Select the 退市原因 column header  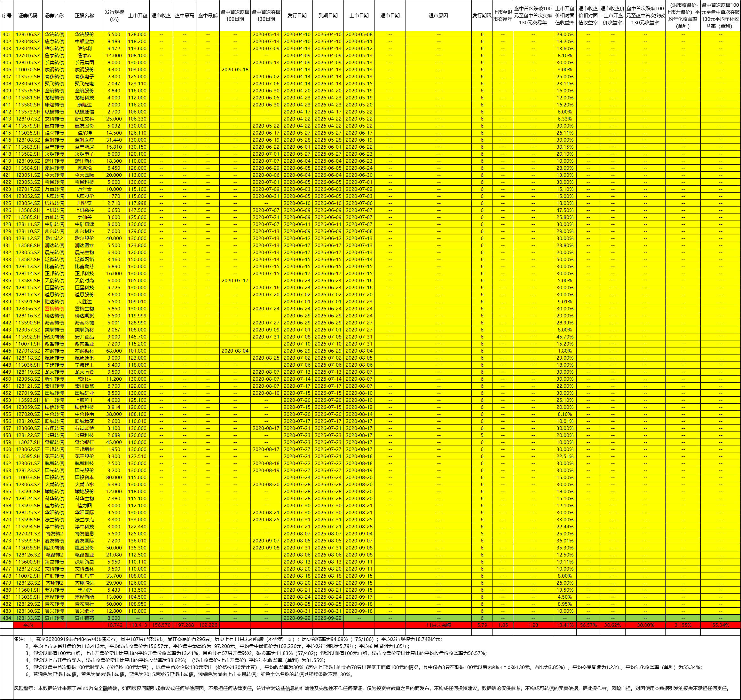coord(438,16)
